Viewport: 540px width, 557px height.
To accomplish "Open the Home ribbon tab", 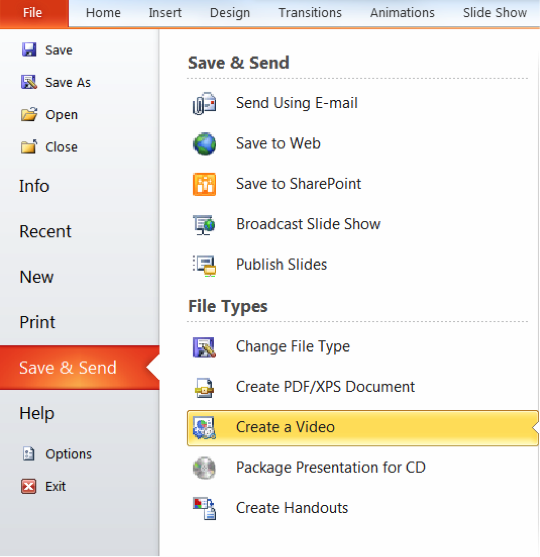I will [103, 13].
